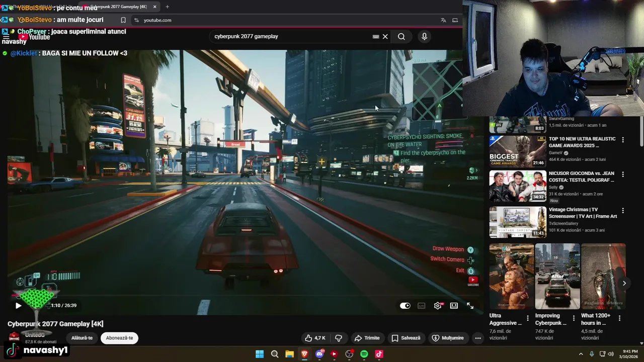Screen dimensions: 644x362
Task: Click the TvScreenGallery channel name
Action: pos(563,223)
